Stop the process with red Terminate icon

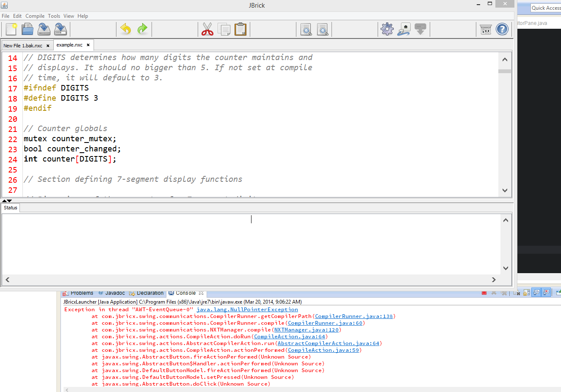pos(484,293)
